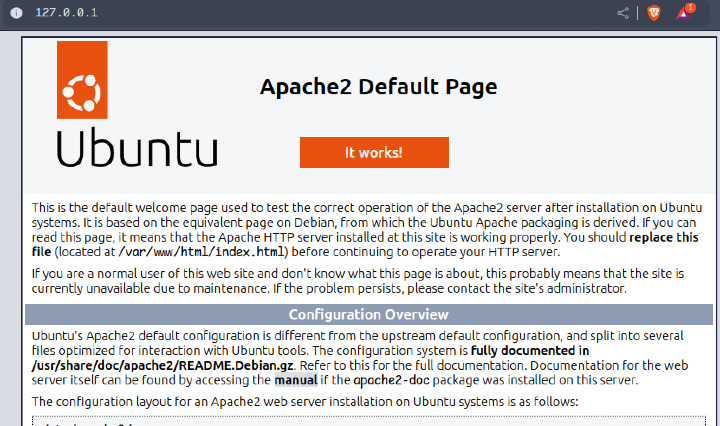This screenshot has width=720, height=426.
Task: Click the site info icon beside 127.0.0.1
Action: (x=16, y=13)
